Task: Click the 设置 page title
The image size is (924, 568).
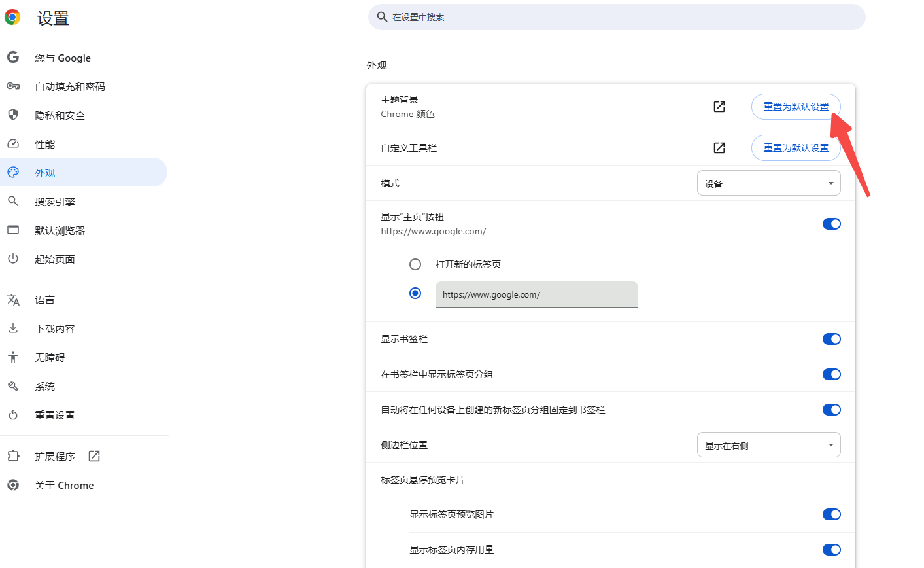Action: [x=53, y=18]
